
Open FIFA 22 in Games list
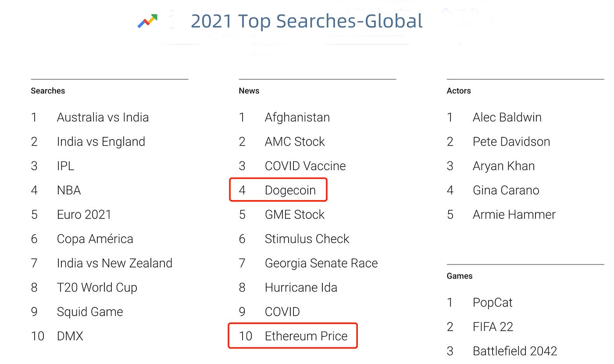pos(493,327)
